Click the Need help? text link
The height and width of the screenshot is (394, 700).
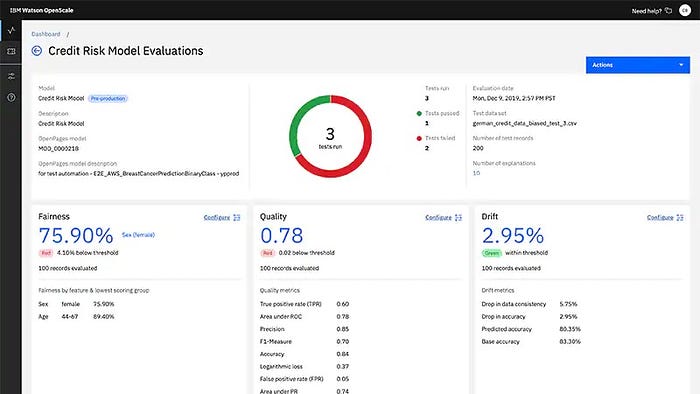(x=646, y=11)
